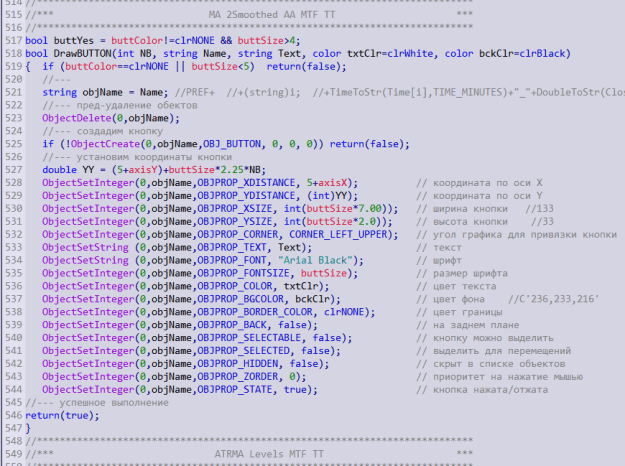The width and height of the screenshot is (625, 466).
Task: Click on OBJ_BUTTON constant
Action: 232,144
